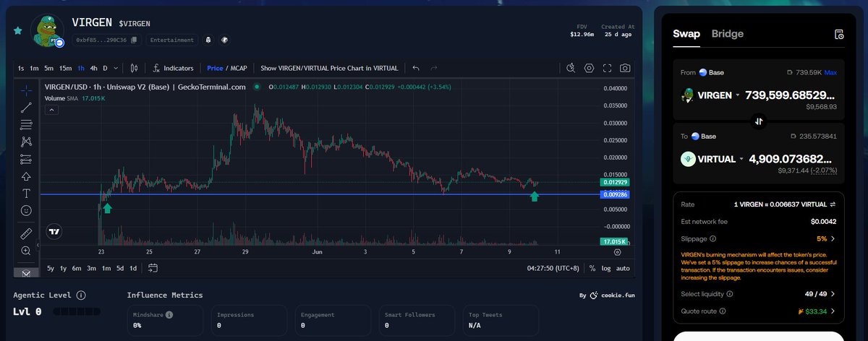Open chart settings hexagon icon
The height and width of the screenshot is (341, 868).
pyautogui.click(x=590, y=68)
